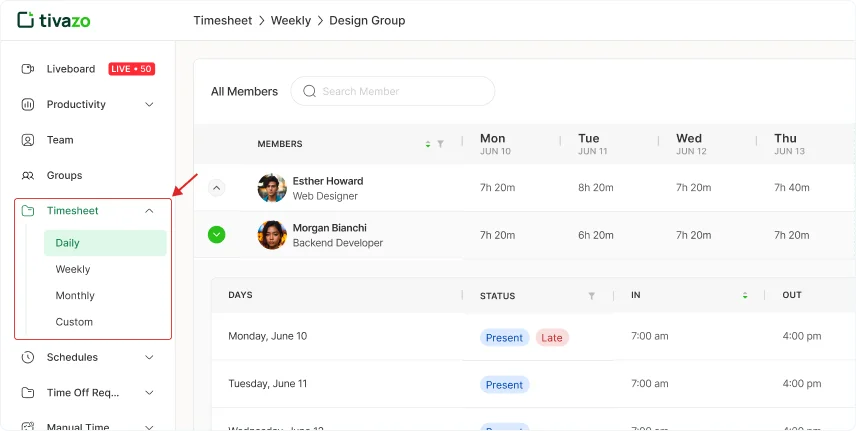The height and width of the screenshot is (431, 856).
Task: Filter the Members column with funnel icon
Action: (440, 144)
